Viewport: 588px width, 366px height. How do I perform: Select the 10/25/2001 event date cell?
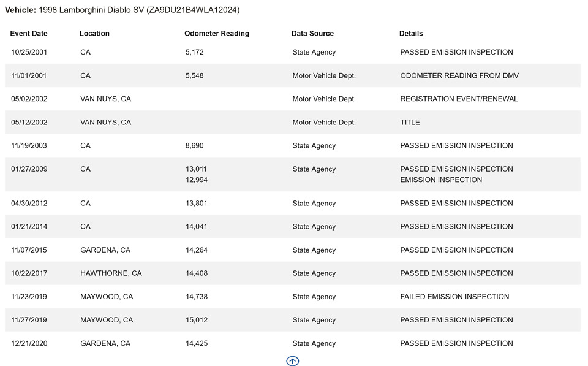click(x=29, y=53)
